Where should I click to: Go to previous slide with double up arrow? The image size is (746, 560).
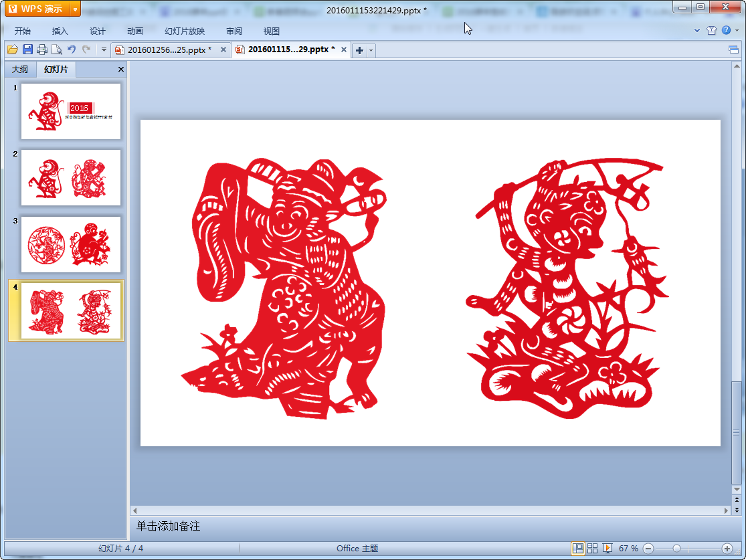(x=737, y=500)
